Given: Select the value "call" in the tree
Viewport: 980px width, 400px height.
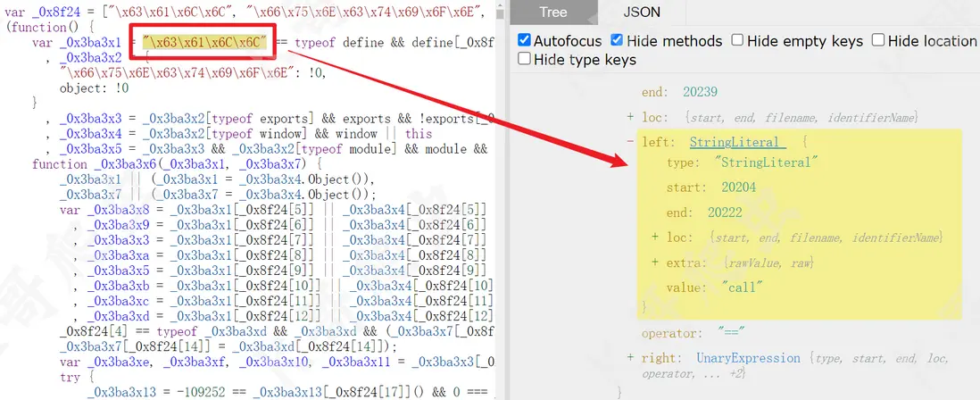Looking at the screenshot, I should tap(743, 287).
